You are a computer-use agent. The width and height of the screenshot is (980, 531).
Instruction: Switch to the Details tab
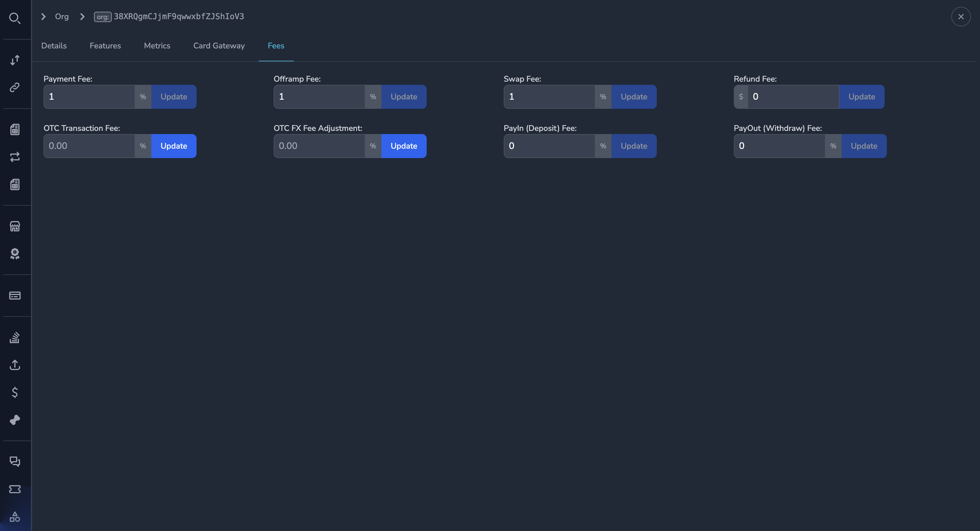(x=54, y=46)
